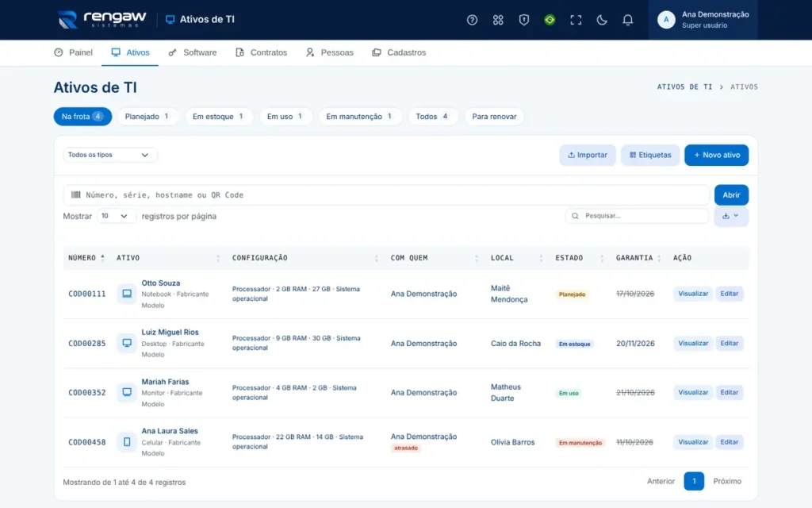Expand the Todos os tipos dropdown
This screenshot has height=508, width=812.
coord(109,155)
